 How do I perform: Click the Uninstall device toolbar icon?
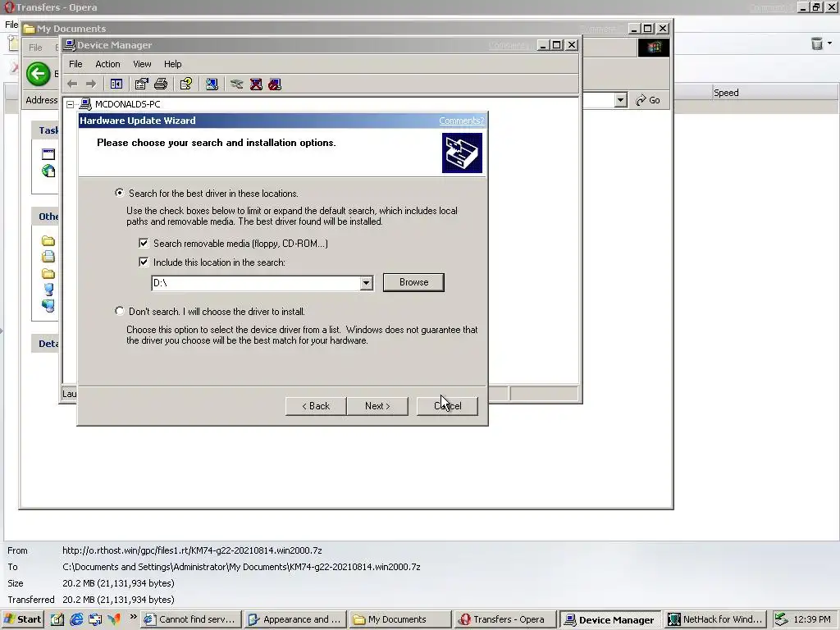click(x=256, y=84)
